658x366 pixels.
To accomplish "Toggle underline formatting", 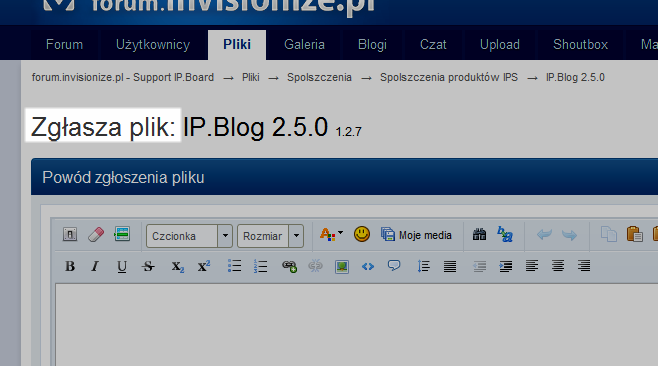I will pyautogui.click(x=122, y=267).
